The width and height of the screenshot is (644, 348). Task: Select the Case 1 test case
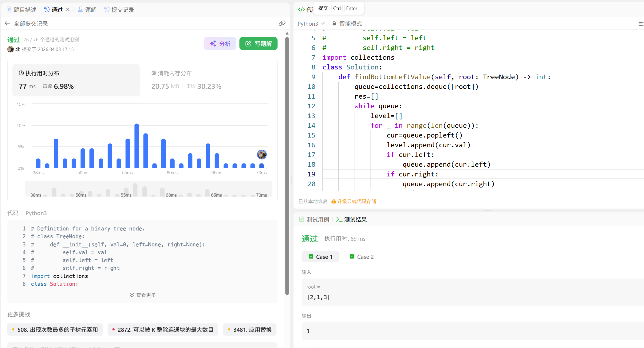click(x=321, y=257)
